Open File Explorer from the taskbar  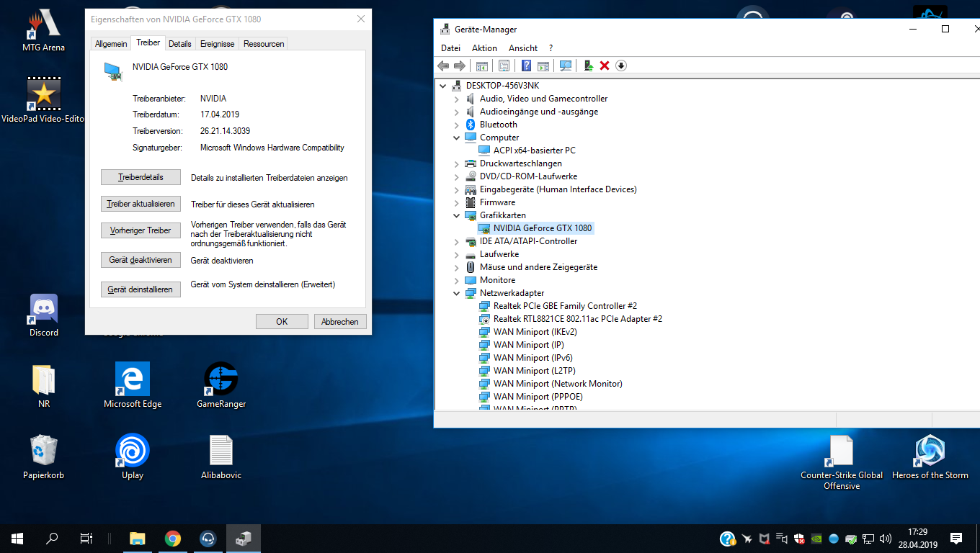137,539
